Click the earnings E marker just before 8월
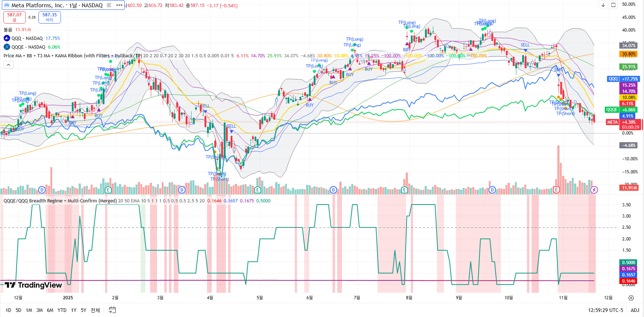This screenshot has height=317, width=644. (x=404, y=190)
